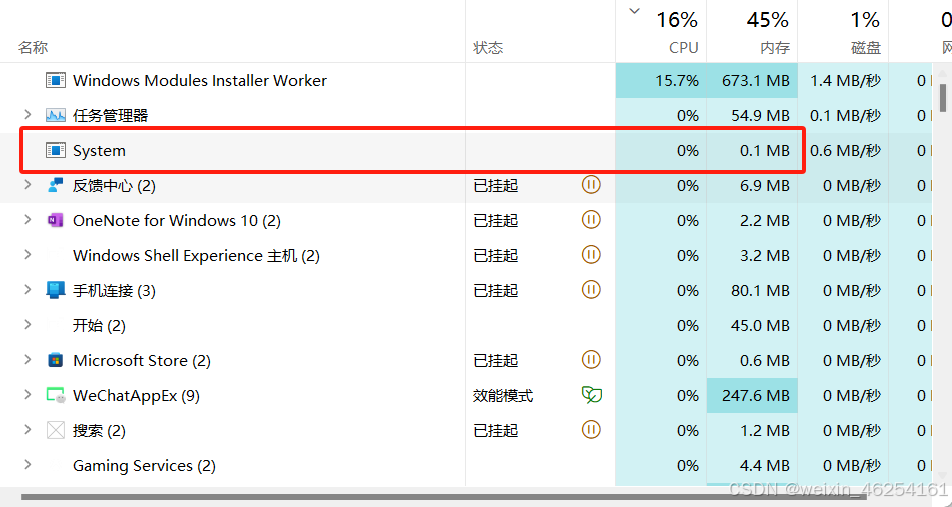
Task: Click the suspended pause icon for 搜索
Action: pyautogui.click(x=591, y=430)
